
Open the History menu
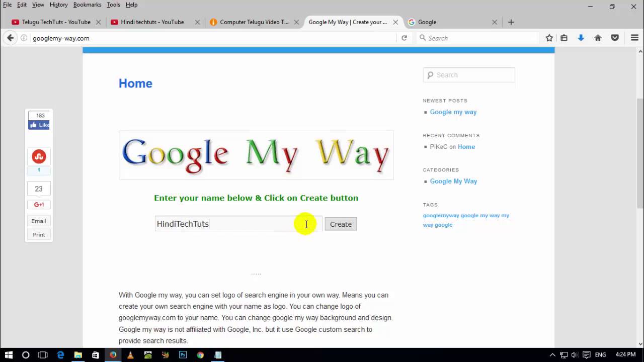[x=58, y=5]
